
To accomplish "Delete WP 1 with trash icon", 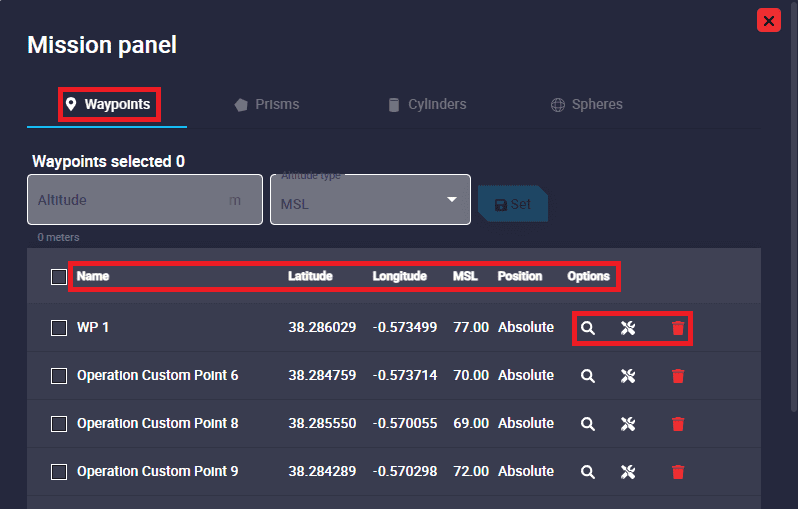I will point(678,328).
